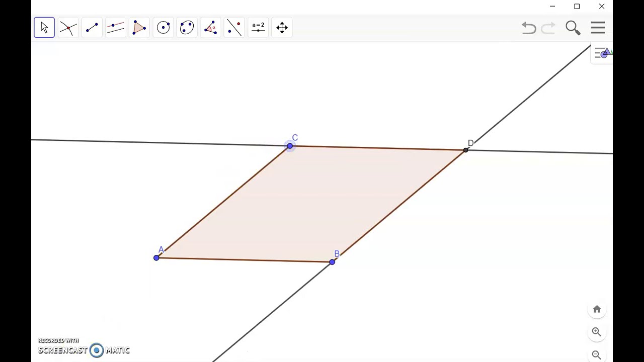The height and width of the screenshot is (362, 644).
Task: Choose the Line through two points tool
Action: coord(92,28)
